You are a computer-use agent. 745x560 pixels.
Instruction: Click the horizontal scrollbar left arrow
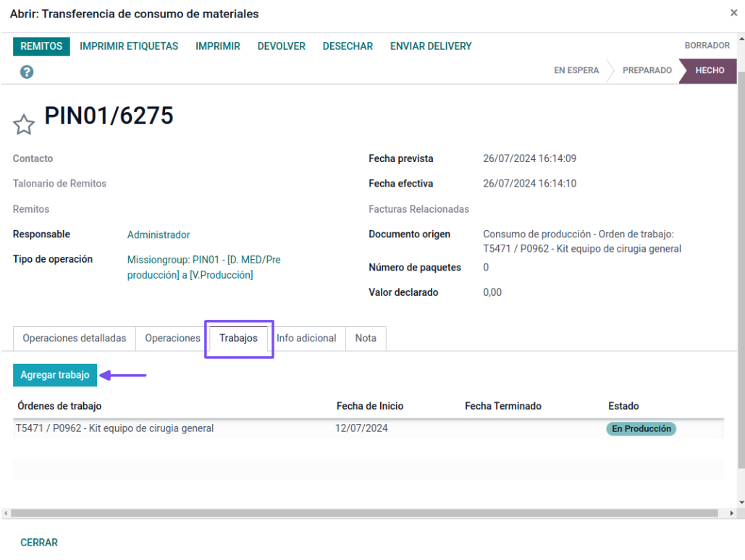(x=6, y=513)
